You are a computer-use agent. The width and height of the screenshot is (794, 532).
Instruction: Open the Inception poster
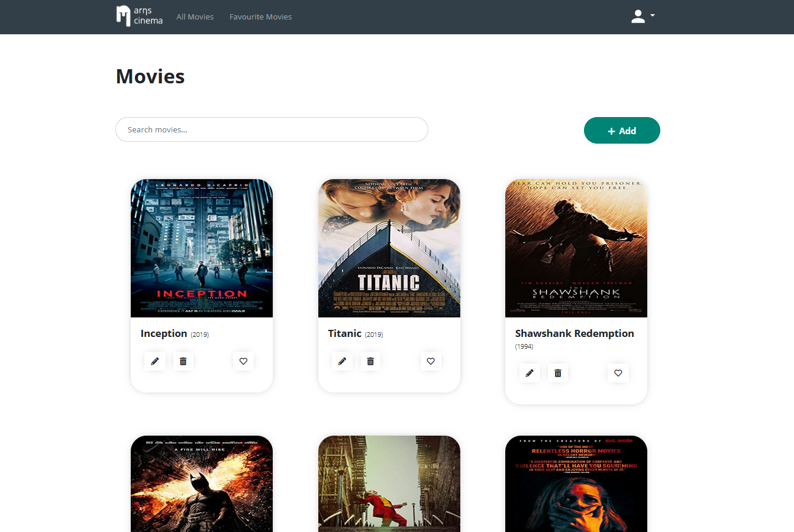pos(202,248)
